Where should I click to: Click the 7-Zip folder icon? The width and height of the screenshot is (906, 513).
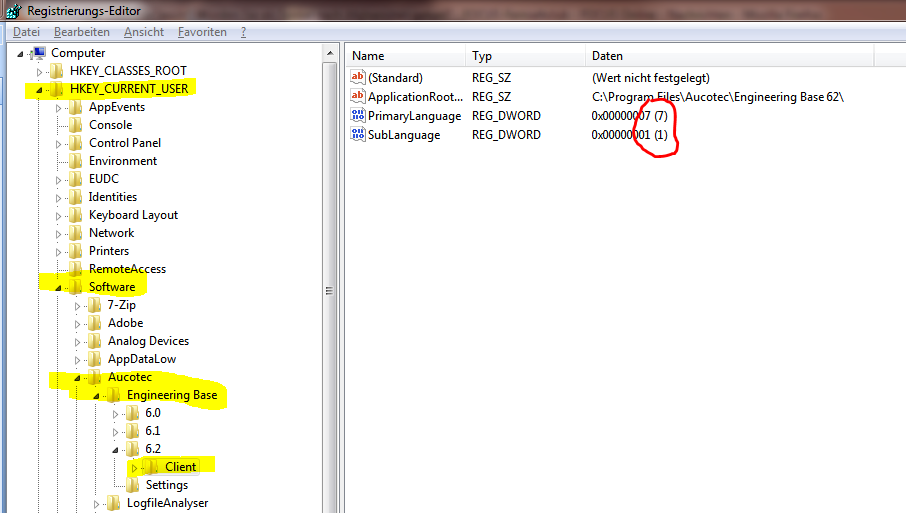95,305
